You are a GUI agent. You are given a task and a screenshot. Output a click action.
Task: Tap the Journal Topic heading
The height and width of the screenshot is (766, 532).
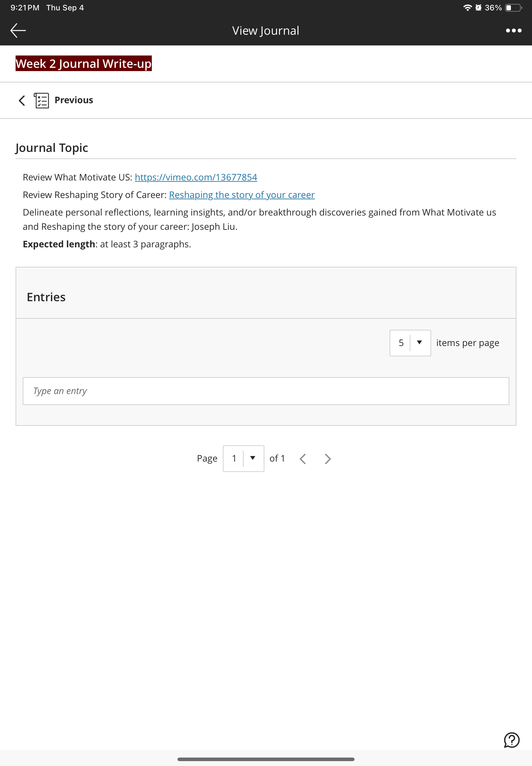pyautogui.click(x=52, y=148)
